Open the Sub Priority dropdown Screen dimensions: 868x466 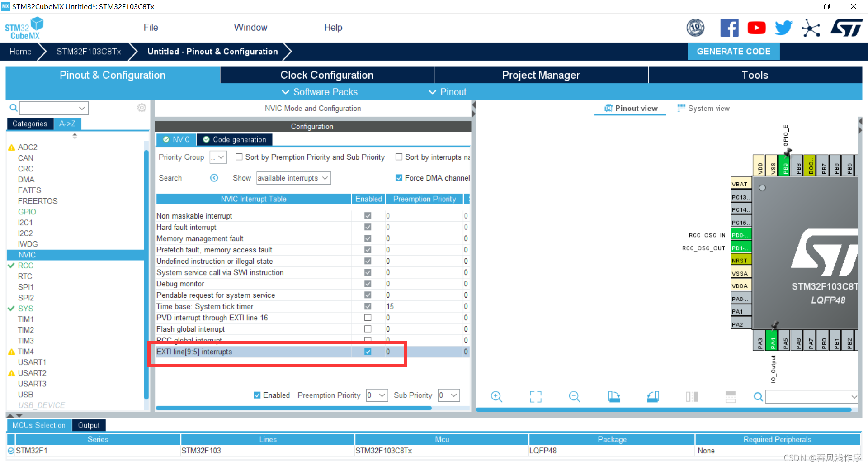(x=448, y=395)
